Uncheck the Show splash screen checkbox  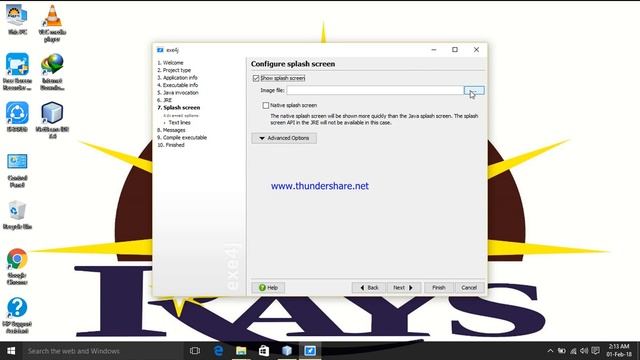pos(256,78)
